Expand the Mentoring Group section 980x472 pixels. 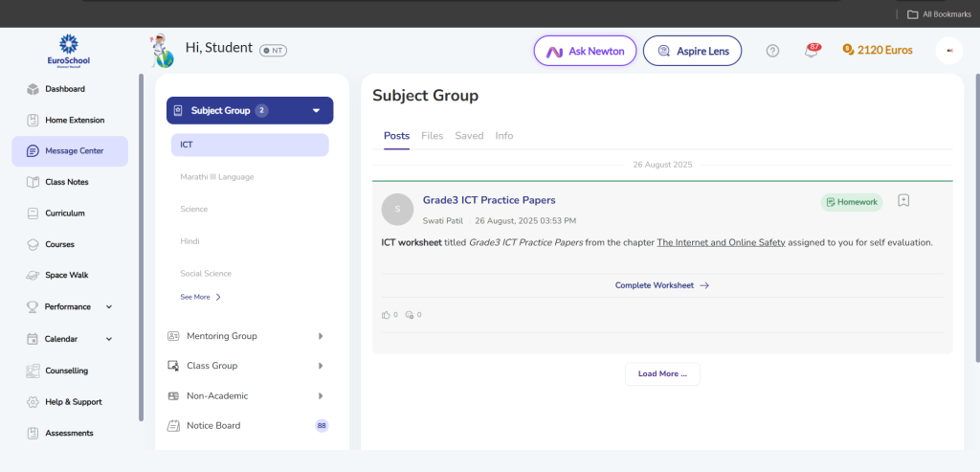(x=321, y=336)
